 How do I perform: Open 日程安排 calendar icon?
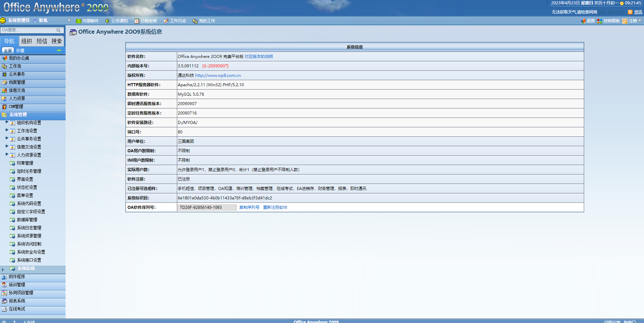pyautogui.click(x=137, y=21)
